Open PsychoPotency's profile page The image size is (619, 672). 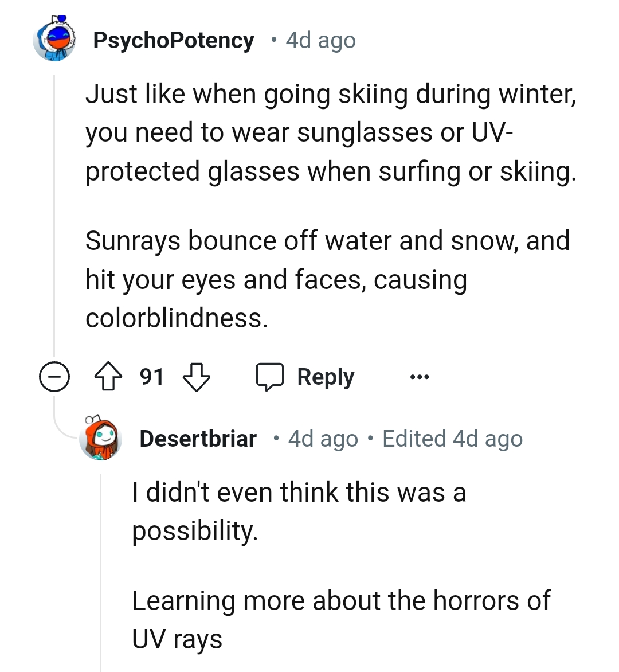tap(174, 40)
